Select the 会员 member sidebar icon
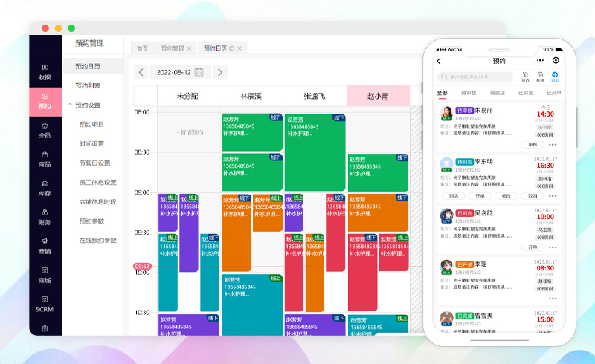 [x=45, y=129]
